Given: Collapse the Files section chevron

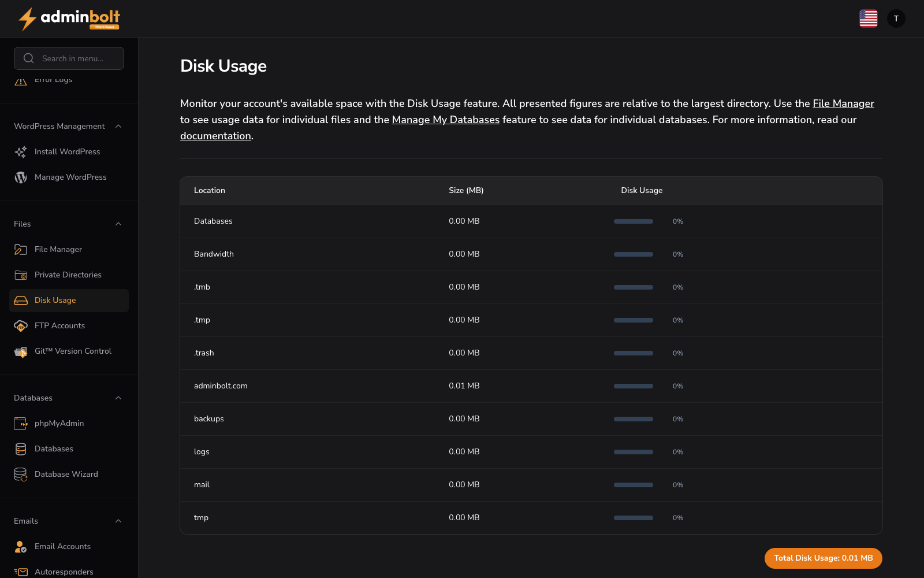Looking at the screenshot, I should [118, 224].
